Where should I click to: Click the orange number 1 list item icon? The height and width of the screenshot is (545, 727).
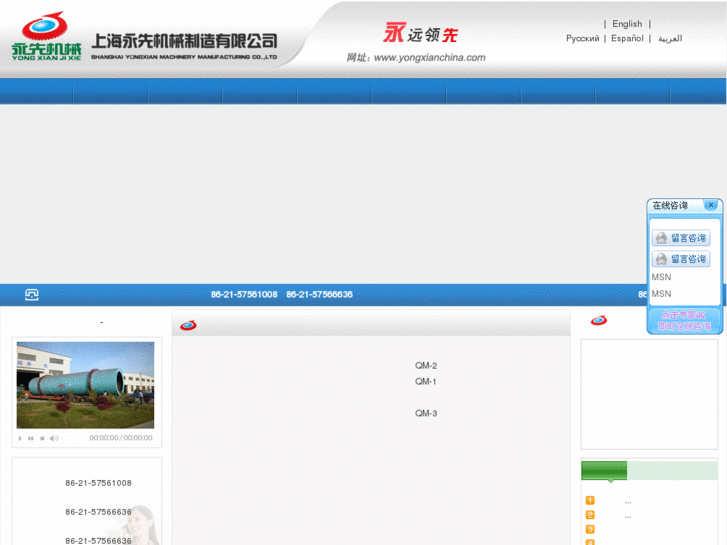(590, 500)
